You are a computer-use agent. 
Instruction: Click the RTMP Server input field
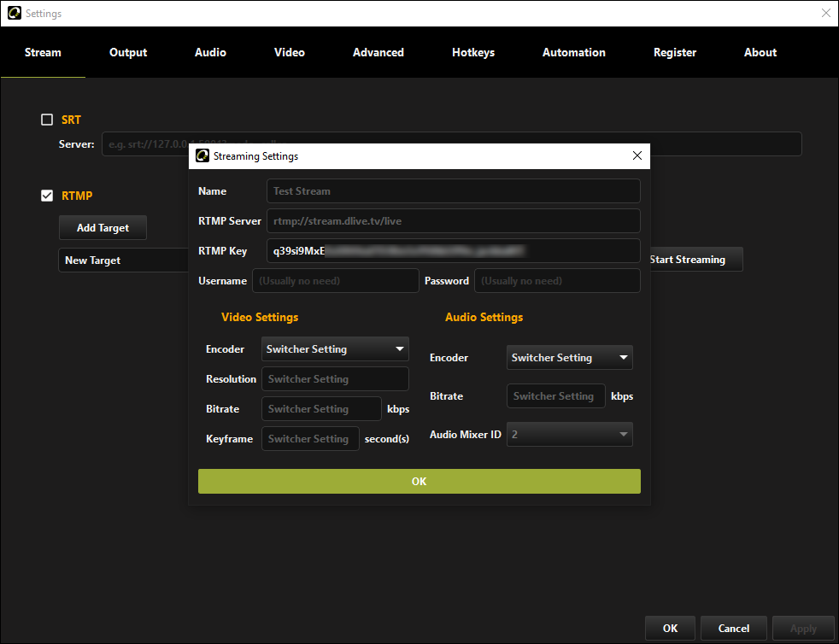pos(453,221)
